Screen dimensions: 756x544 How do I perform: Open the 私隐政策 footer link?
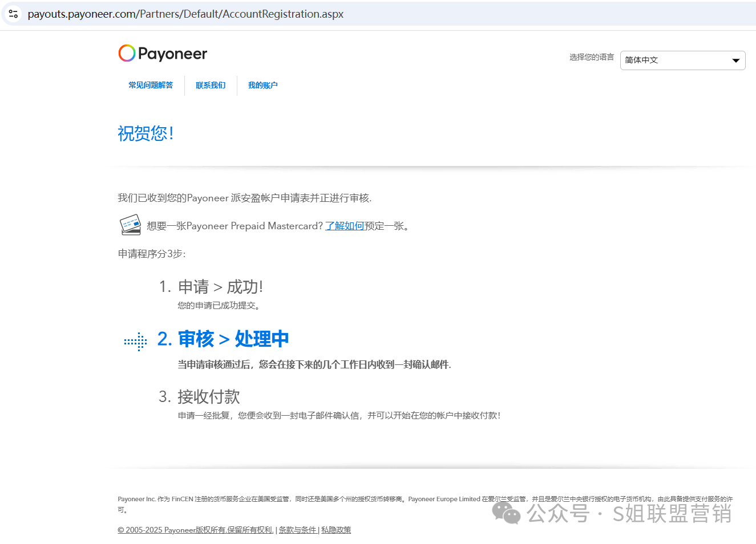pyautogui.click(x=336, y=530)
